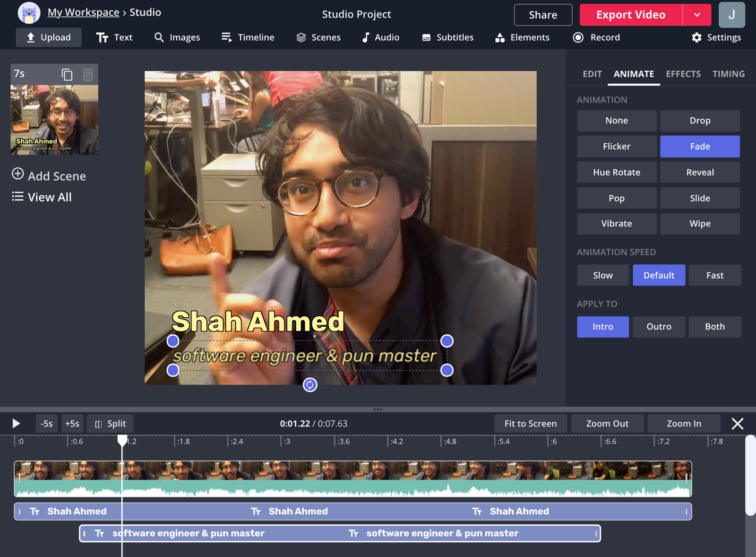Open the Audio panel

380,37
